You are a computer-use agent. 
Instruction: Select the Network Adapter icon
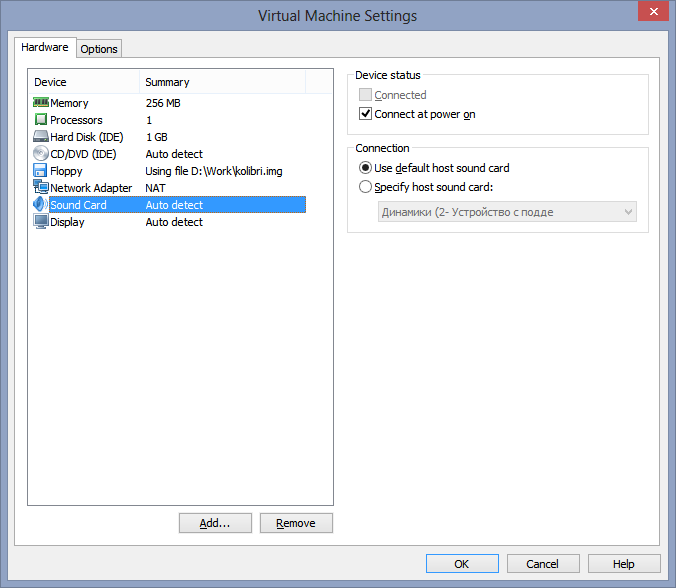(x=41, y=188)
